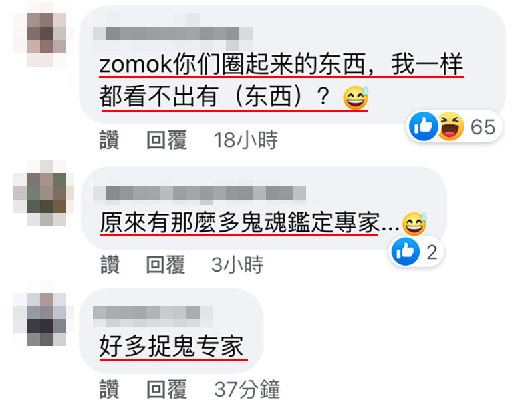Like the zomok comment using 讚
532x408 pixels.
(x=109, y=140)
